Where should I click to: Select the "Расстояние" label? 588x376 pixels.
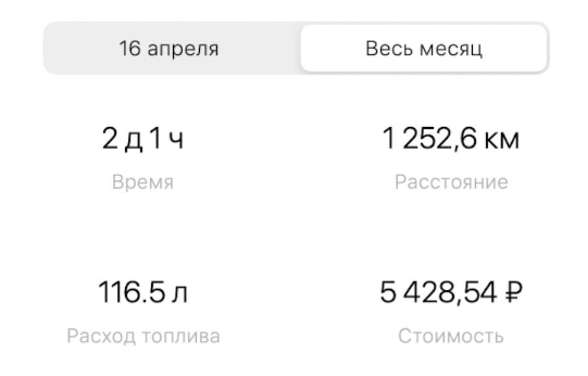click(x=451, y=182)
